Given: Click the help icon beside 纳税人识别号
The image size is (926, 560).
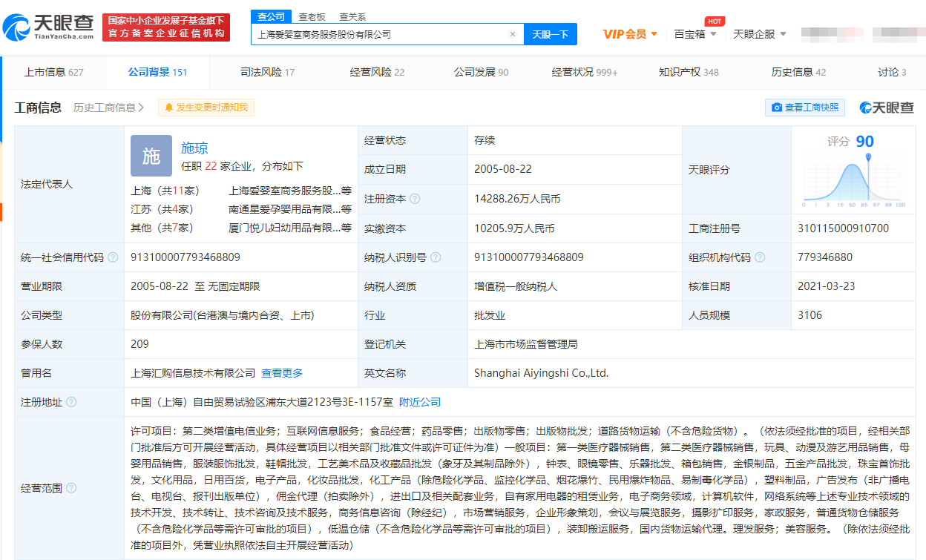Looking at the screenshot, I should click(436, 257).
